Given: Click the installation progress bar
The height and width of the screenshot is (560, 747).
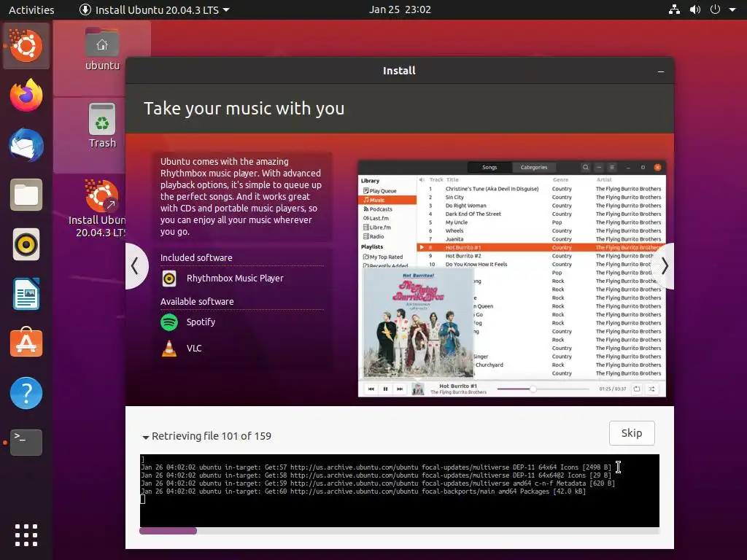Looking at the screenshot, I should 399,531.
